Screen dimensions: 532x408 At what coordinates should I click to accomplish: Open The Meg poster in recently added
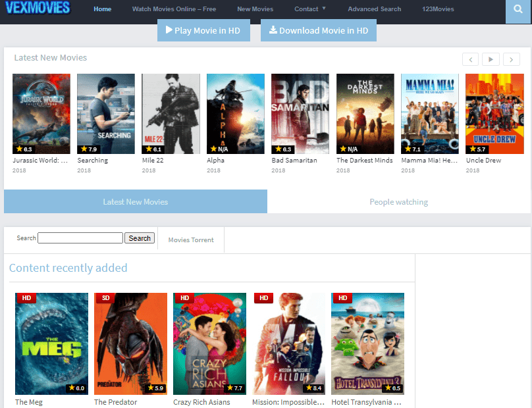click(x=51, y=344)
